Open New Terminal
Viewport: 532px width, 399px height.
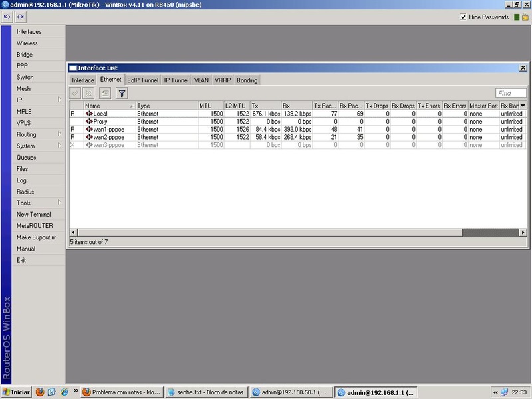(34, 214)
